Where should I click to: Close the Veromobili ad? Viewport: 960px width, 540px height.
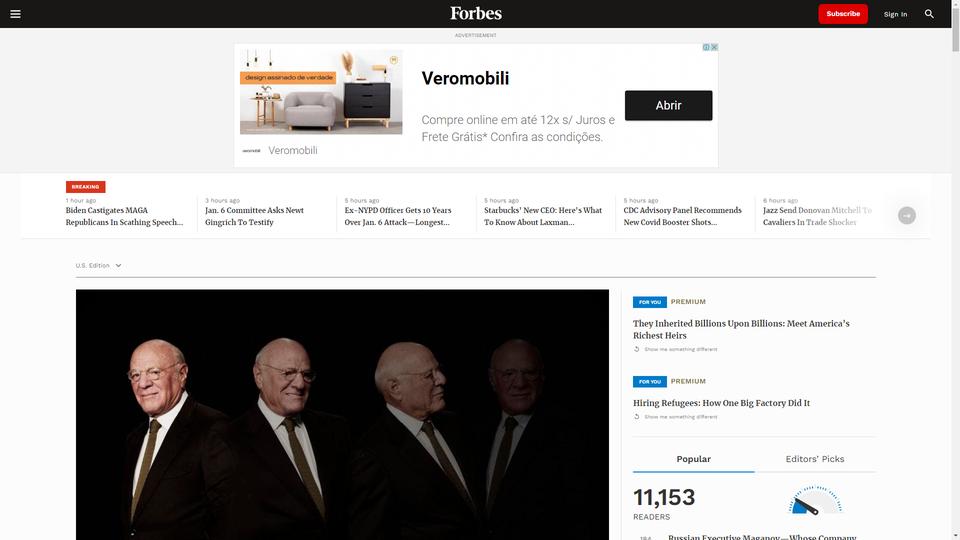click(714, 47)
